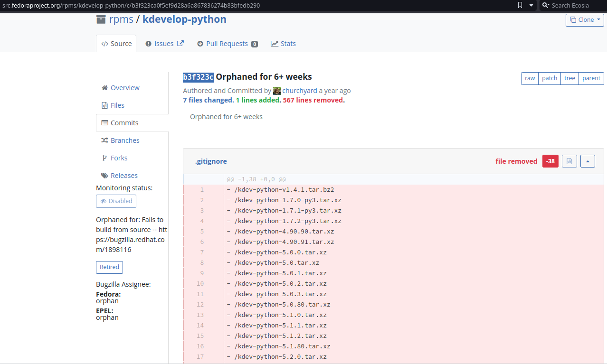
Task: Open the Clone dropdown
Action: click(x=585, y=20)
